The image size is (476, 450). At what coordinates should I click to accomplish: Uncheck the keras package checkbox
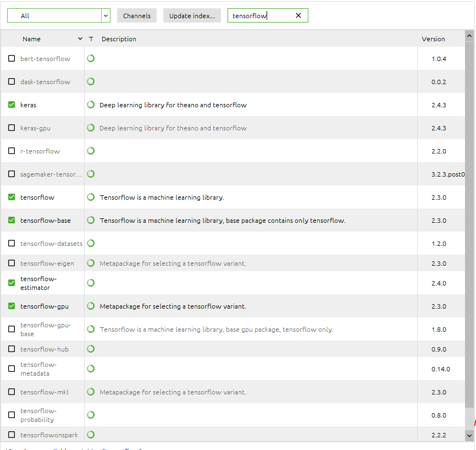coord(12,105)
